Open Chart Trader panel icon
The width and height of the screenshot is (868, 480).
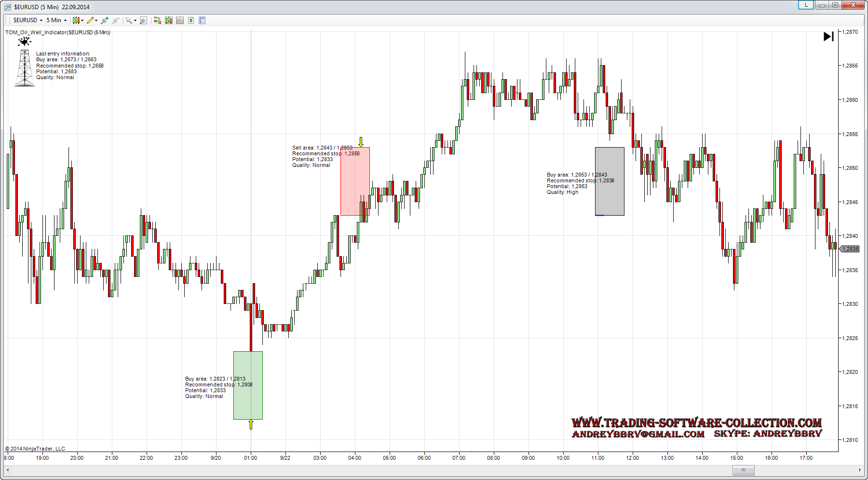pos(157,20)
